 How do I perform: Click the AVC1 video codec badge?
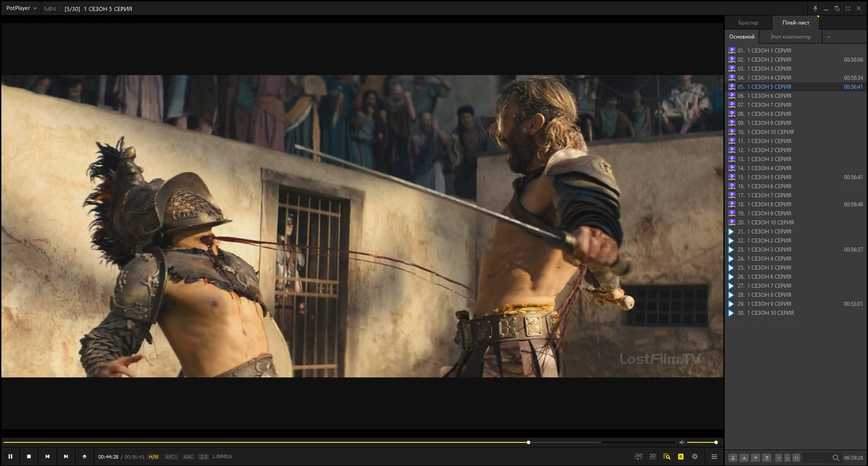click(172, 457)
